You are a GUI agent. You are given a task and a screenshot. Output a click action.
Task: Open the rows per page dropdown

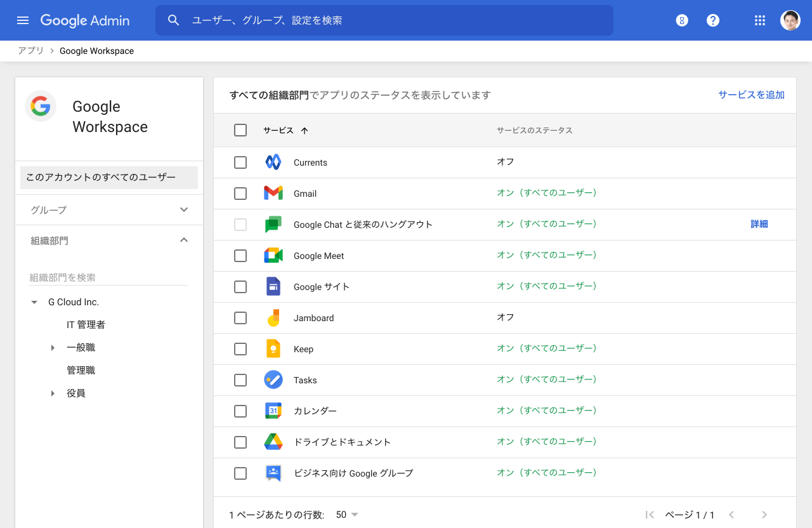[348, 515]
